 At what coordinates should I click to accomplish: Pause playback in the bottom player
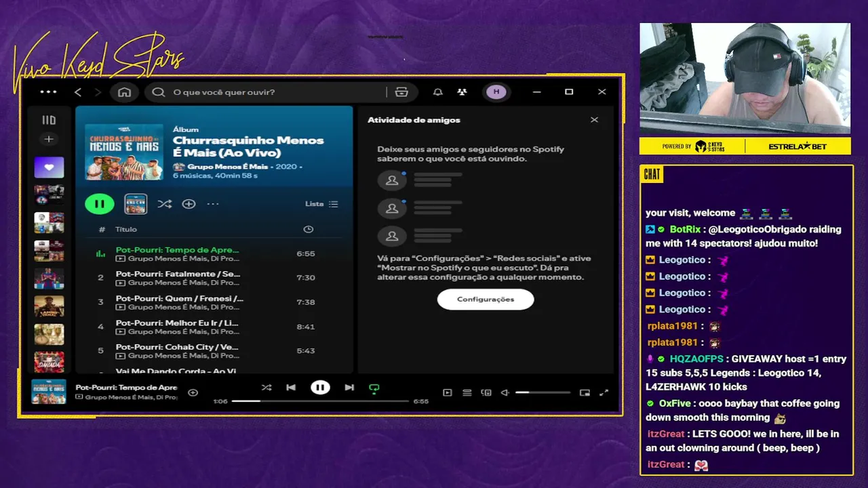click(320, 388)
